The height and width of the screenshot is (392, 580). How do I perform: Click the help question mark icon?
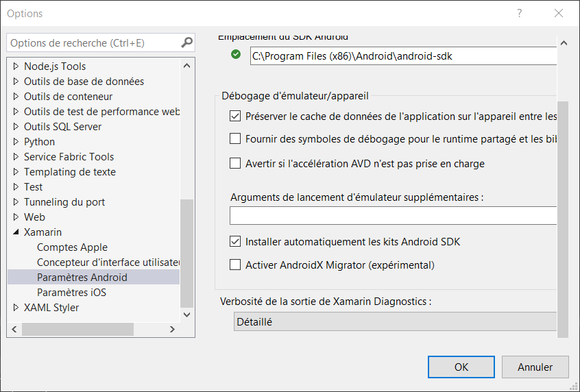[520, 13]
